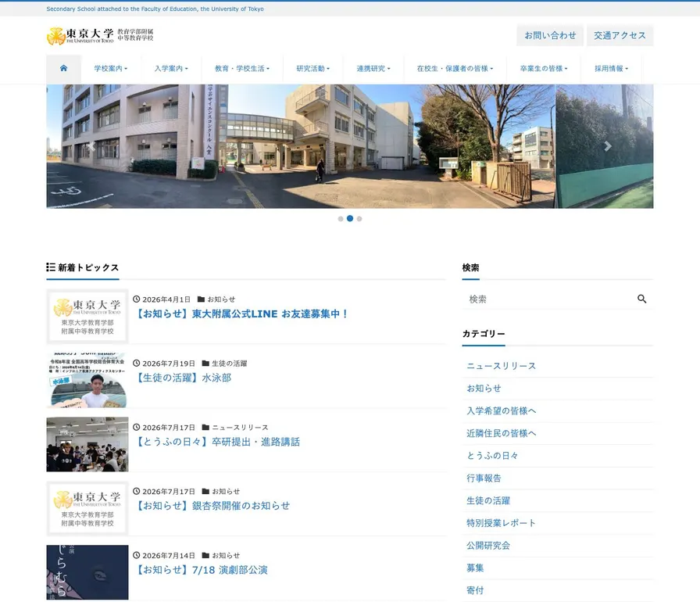Go to the home page via house icon
The height and width of the screenshot is (602, 700).
click(x=63, y=68)
